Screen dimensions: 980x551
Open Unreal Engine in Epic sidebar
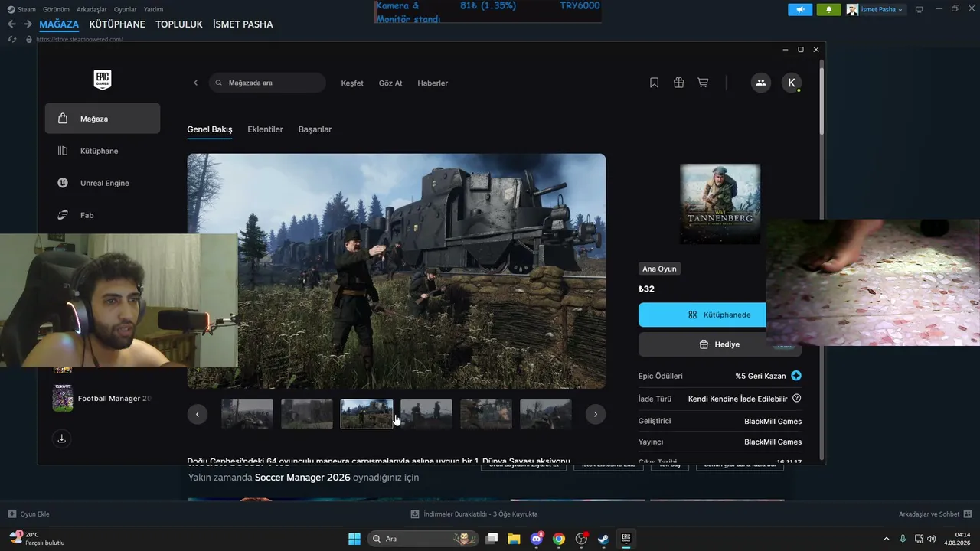(103, 183)
